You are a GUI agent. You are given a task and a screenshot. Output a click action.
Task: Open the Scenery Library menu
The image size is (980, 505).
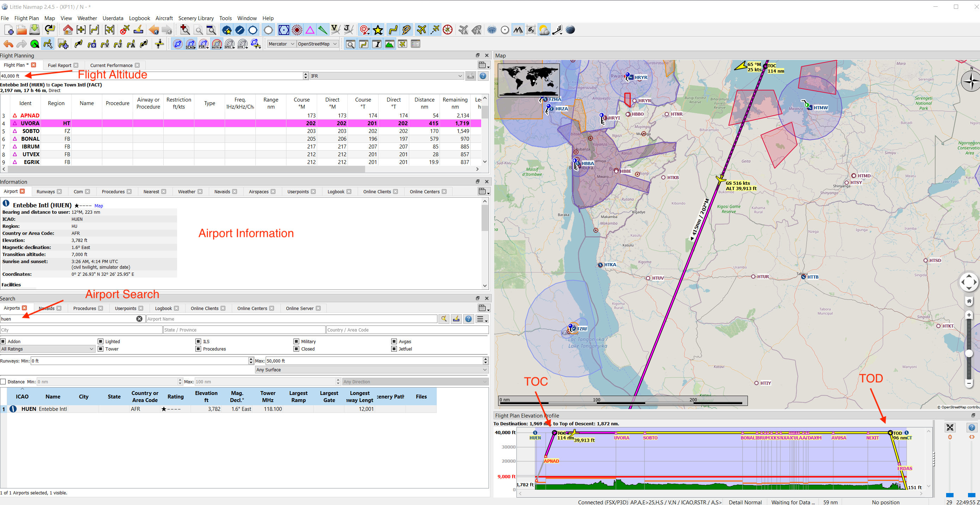[196, 18]
